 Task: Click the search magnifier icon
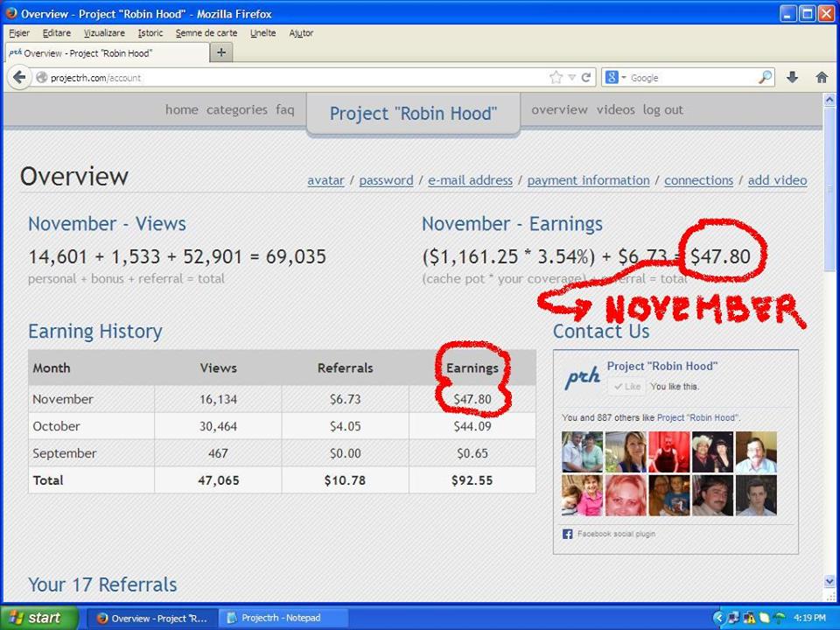point(766,78)
